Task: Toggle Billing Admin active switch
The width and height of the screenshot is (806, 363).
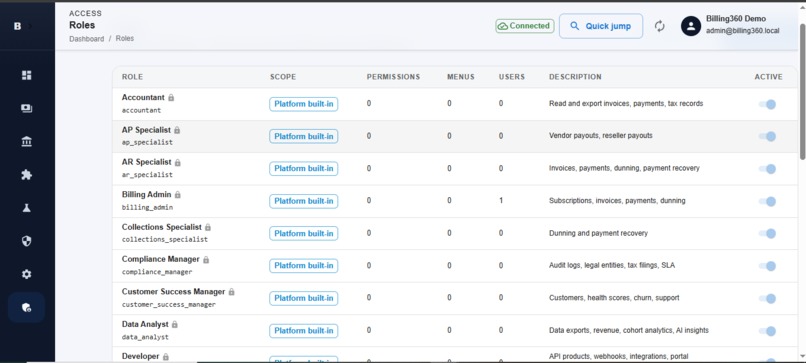Action: 767,202
